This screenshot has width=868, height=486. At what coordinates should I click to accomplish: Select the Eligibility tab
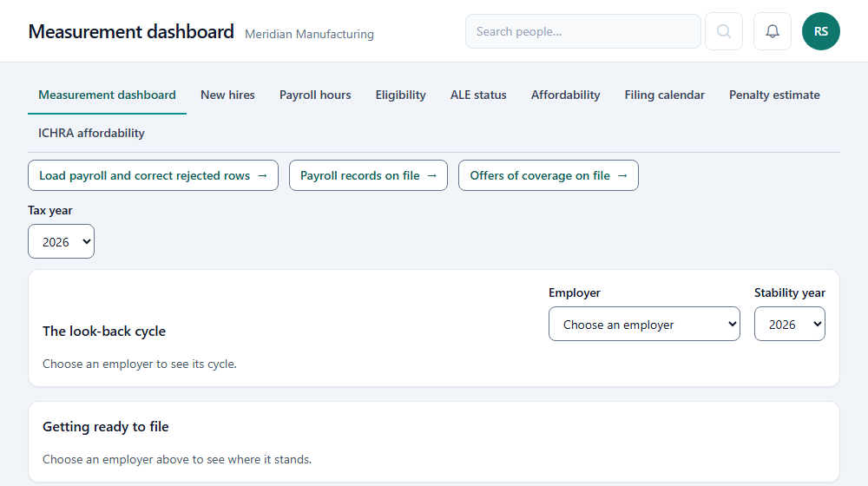click(x=401, y=95)
